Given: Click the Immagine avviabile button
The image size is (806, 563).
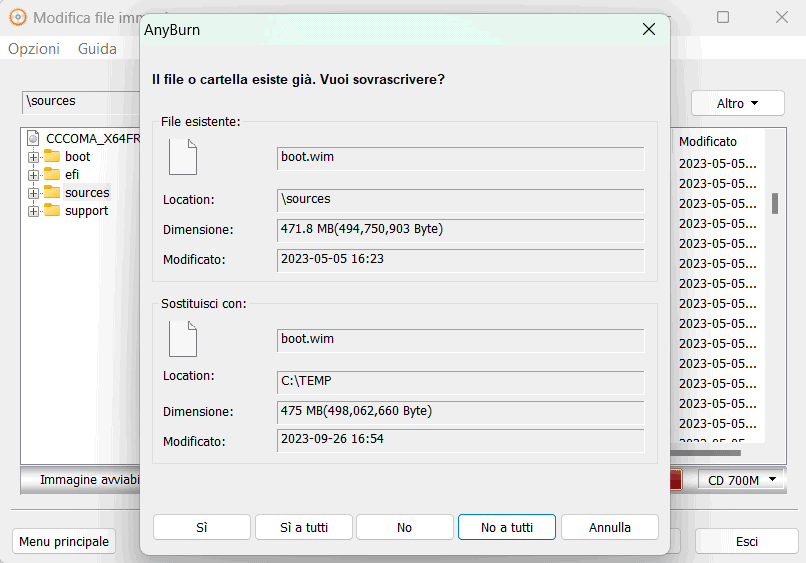Looking at the screenshot, I should point(81,480).
